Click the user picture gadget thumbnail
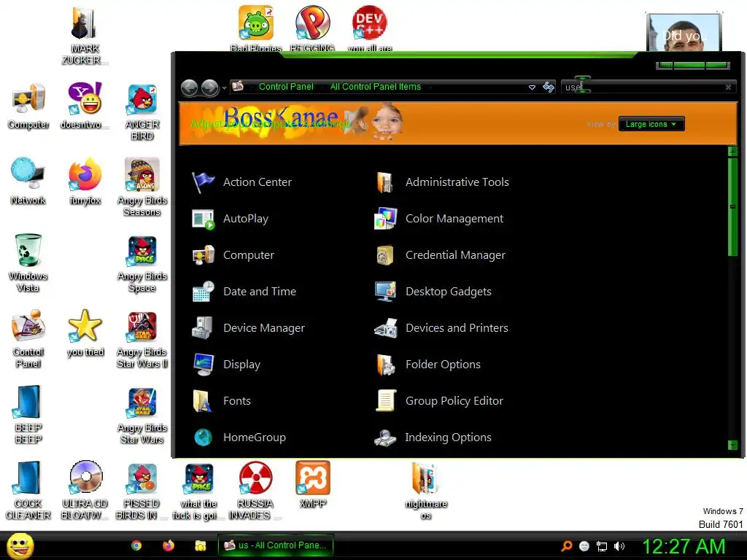This screenshot has height=560, width=747. point(684,32)
